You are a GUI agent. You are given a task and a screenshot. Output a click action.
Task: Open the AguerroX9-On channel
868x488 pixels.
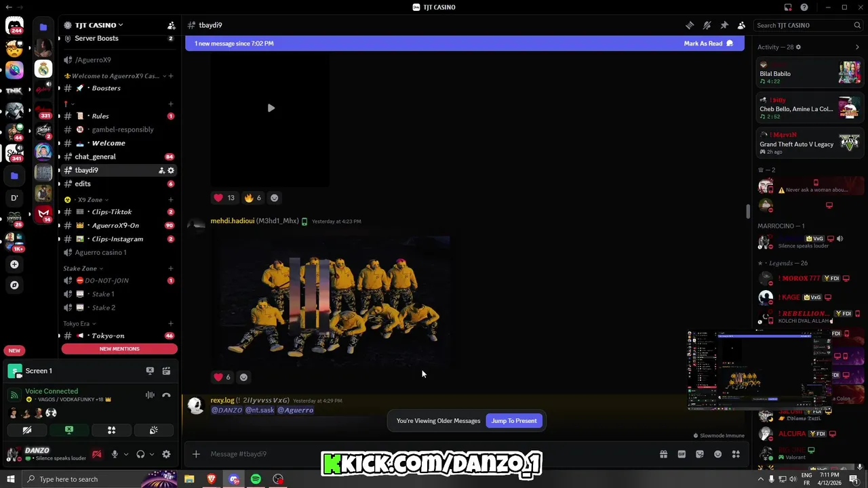click(x=119, y=225)
